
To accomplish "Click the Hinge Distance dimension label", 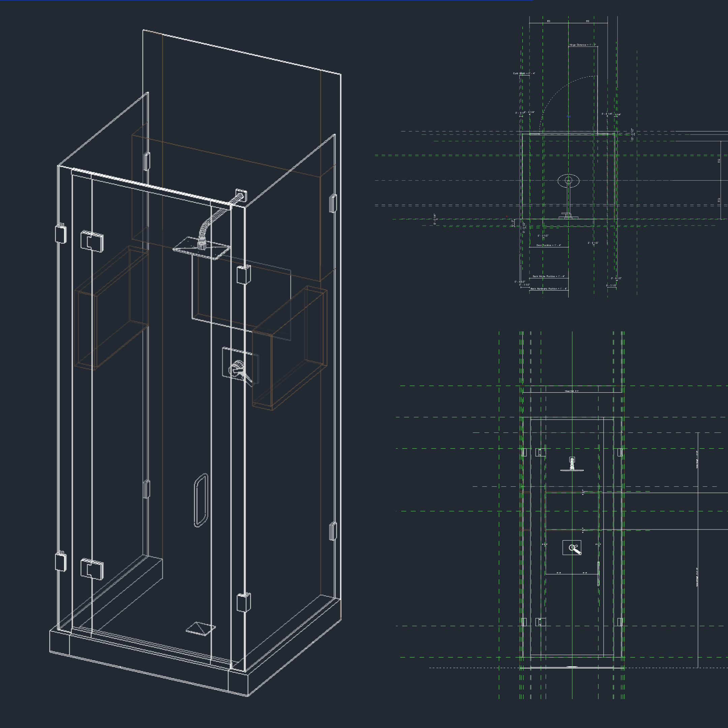I will 582,45.
